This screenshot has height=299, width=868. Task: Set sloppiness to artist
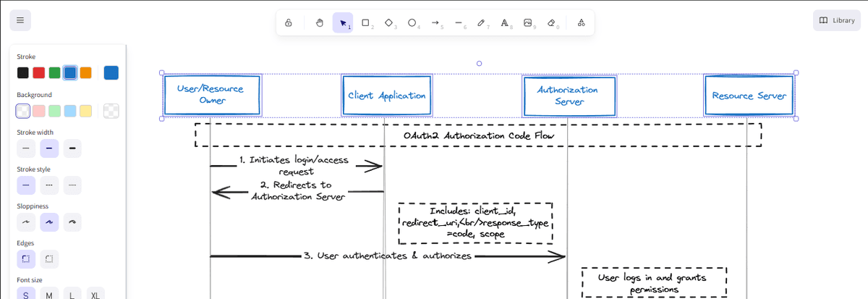point(49,222)
